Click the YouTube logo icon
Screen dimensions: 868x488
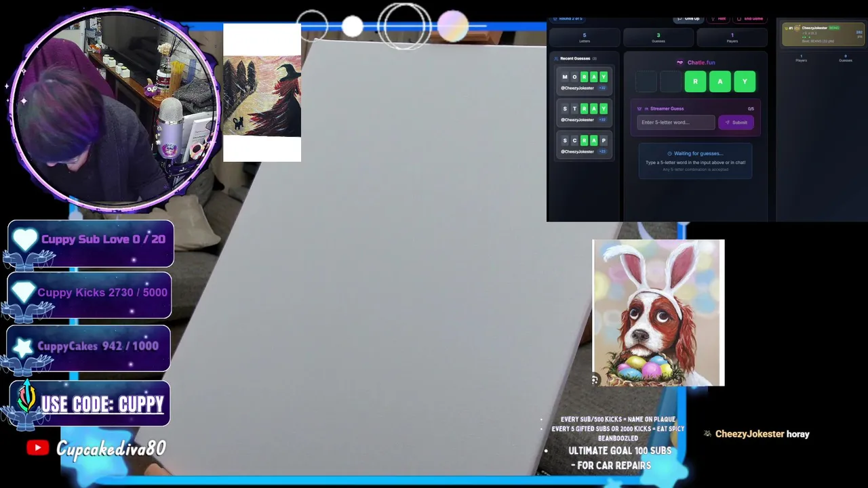[38, 447]
